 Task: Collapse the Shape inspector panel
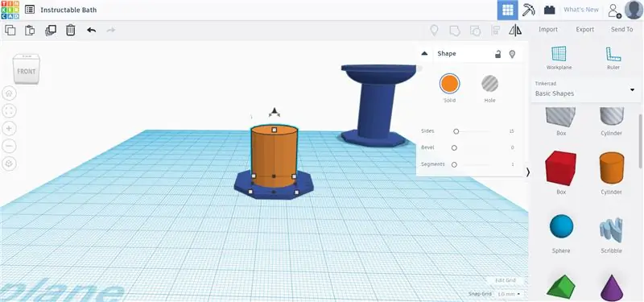[x=425, y=53]
